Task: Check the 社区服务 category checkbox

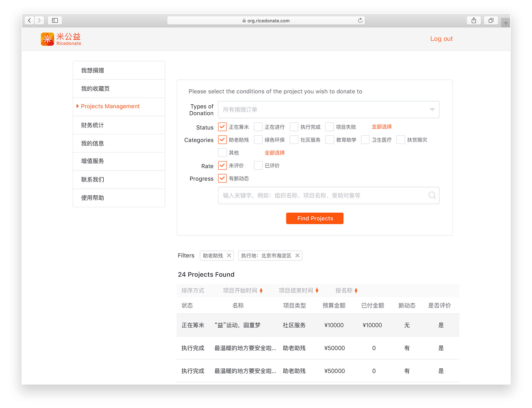Action: coord(294,140)
